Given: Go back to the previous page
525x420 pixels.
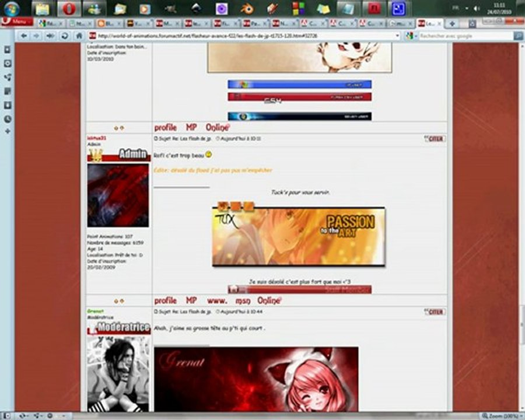Looking at the screenshot, I should pyautogui.click(x=23, y=36).
